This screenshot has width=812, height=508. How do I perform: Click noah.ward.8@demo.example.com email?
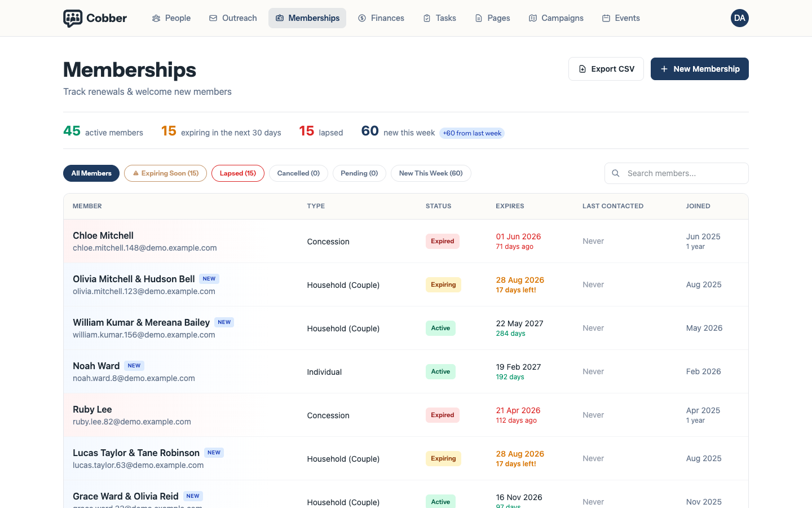tap(134, 378)
